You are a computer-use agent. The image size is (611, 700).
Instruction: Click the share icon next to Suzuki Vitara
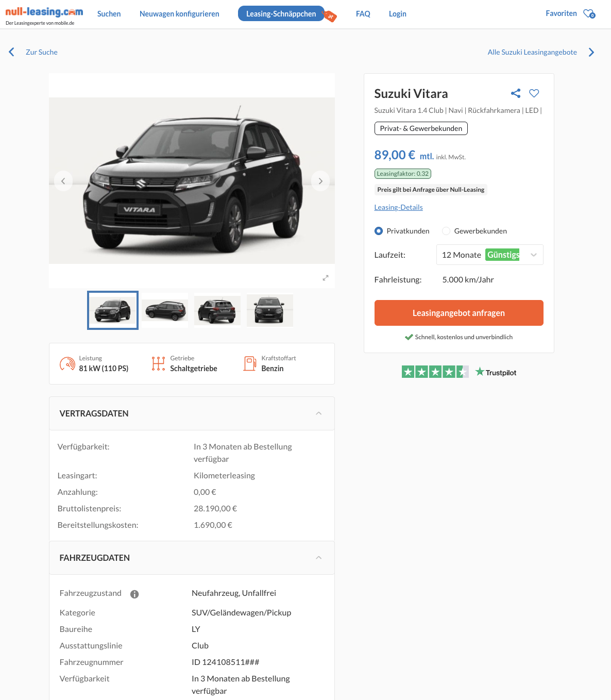click(x=516, y=93)
